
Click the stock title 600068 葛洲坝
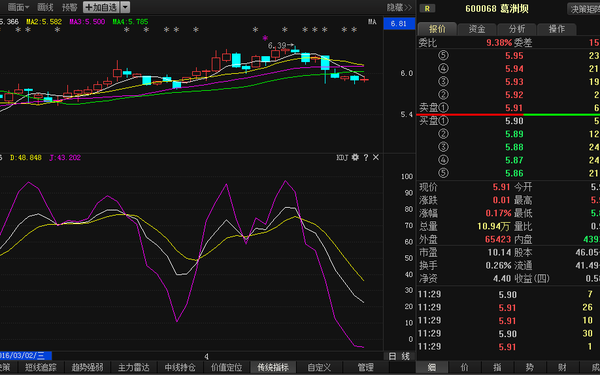click(497, 9)
